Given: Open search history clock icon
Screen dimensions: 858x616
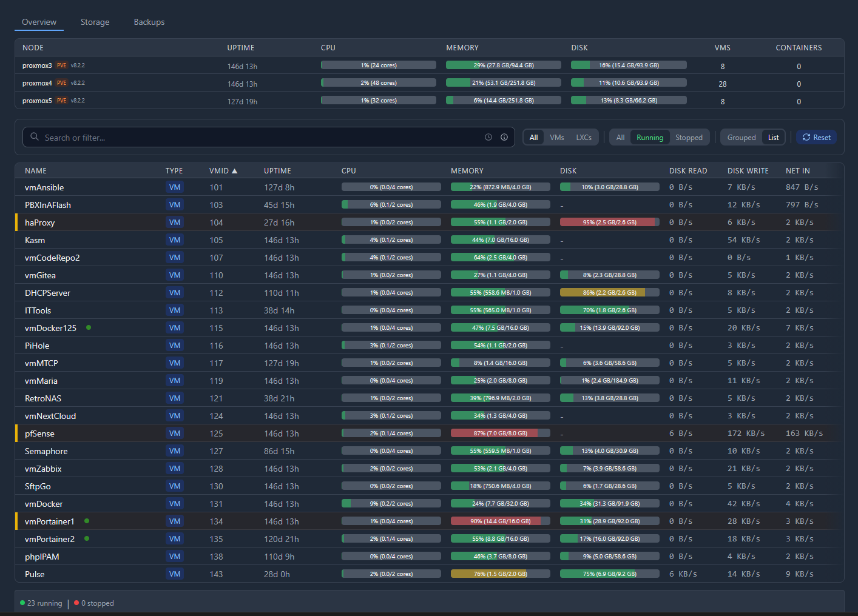Looking at the screenshot, I should 488,138.
